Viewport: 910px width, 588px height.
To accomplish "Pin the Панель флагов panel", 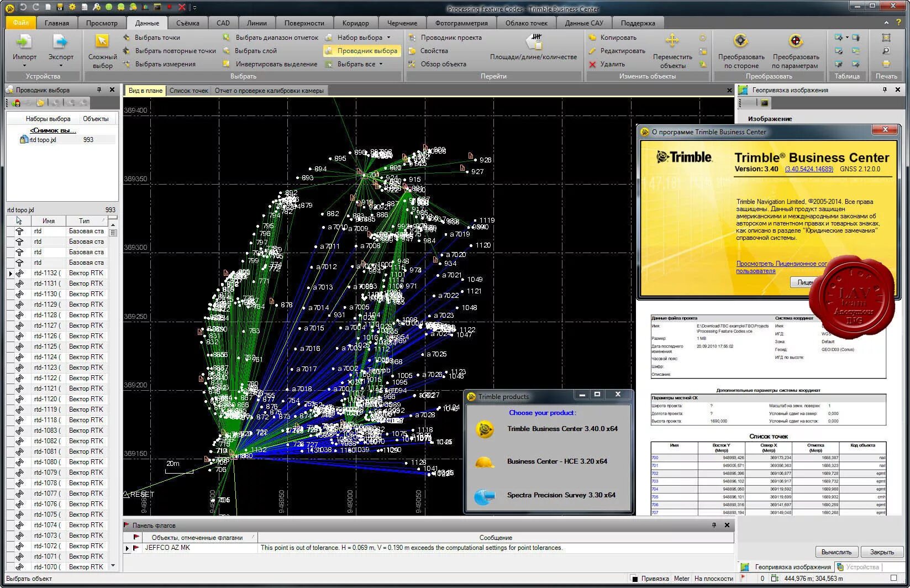I will (x=714, y=525).
